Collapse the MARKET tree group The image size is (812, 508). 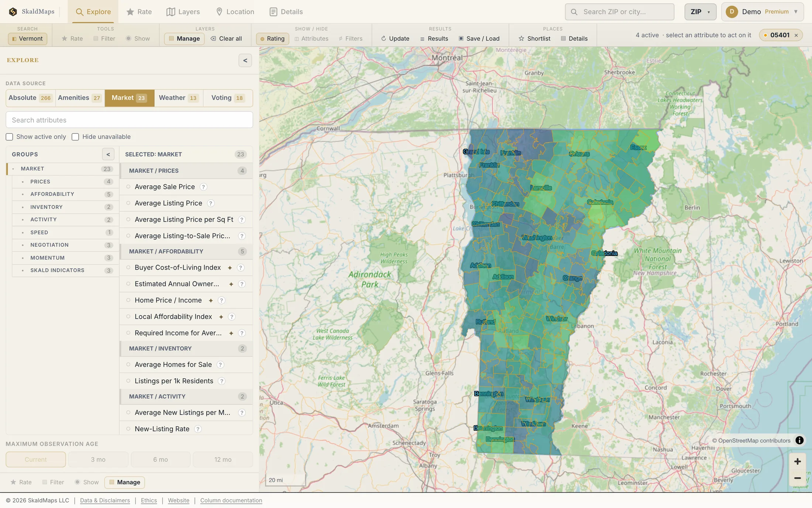point(13,169)
